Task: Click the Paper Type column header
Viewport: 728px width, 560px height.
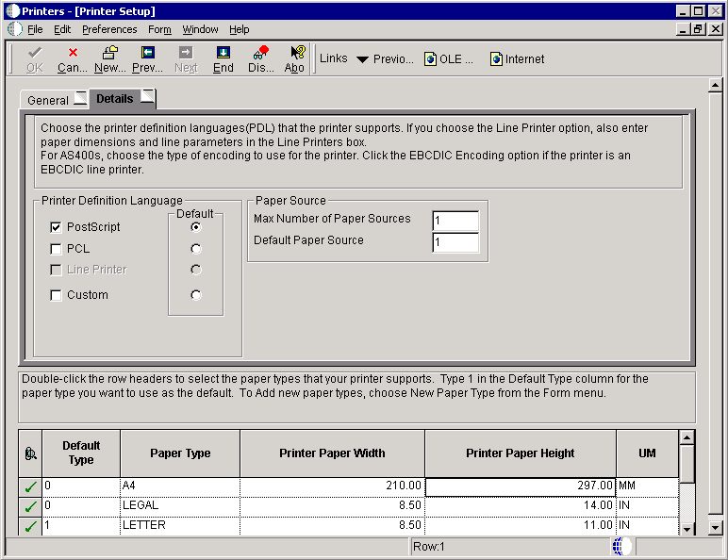Action: tap(180, 453)
